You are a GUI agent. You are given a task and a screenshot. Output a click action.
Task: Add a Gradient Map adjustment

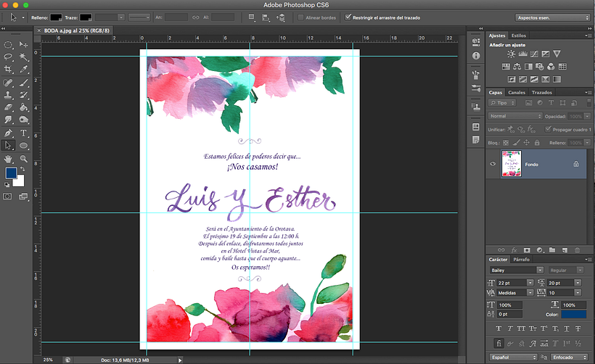tap(557, 79)
